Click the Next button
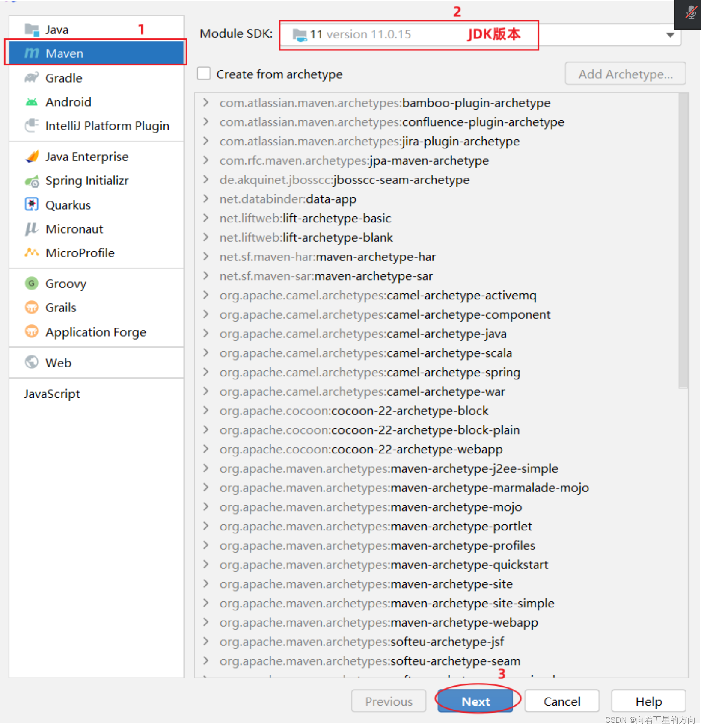The image size is (701, 728). 475,701
